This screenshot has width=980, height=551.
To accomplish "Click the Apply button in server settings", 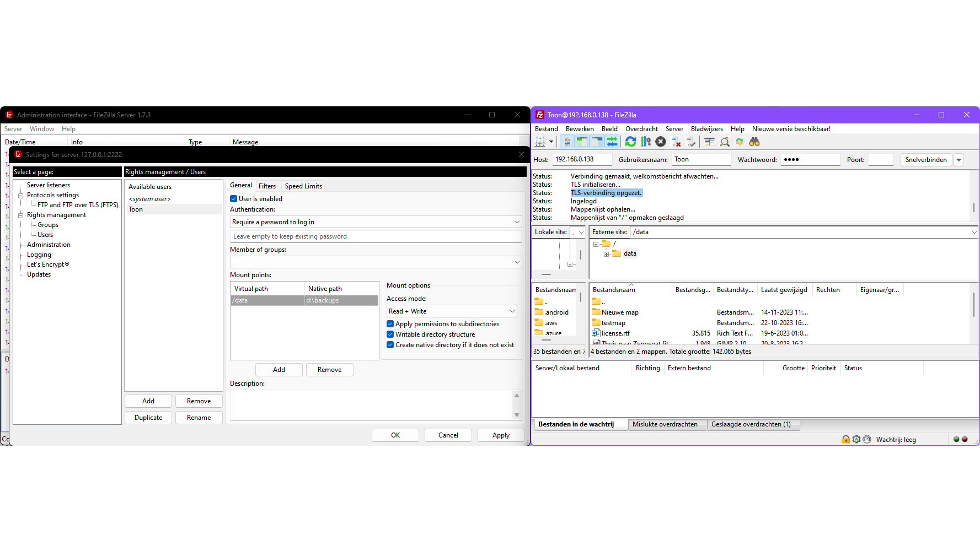I will [501, 435].
